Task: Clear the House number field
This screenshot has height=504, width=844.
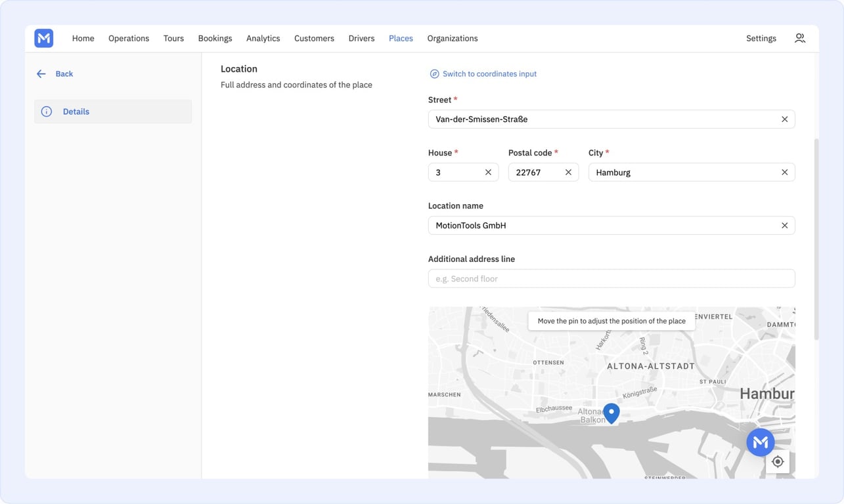Action: 488,173
